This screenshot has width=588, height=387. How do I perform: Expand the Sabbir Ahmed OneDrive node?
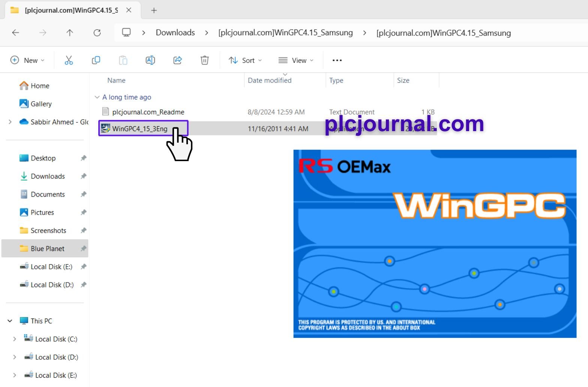point(10,122)
